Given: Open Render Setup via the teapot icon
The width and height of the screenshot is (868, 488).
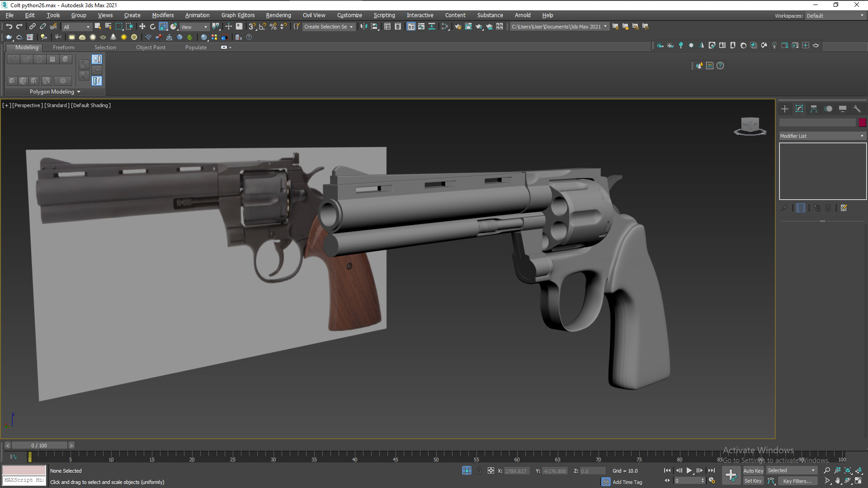Looking at the screenshot, I should (x=458, y=26).
